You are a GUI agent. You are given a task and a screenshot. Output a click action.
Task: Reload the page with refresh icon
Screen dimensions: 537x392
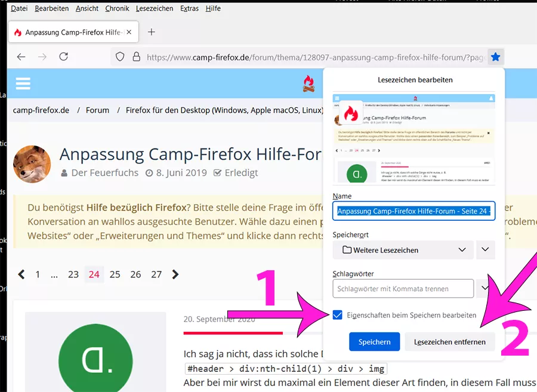(64, 57)
